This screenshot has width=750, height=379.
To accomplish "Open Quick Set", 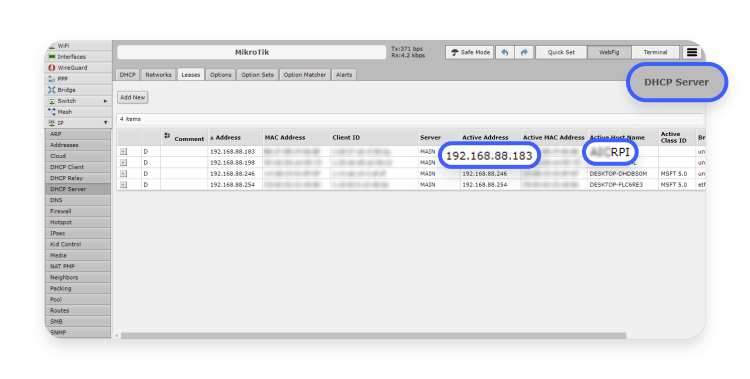I will tap(561, 52).
